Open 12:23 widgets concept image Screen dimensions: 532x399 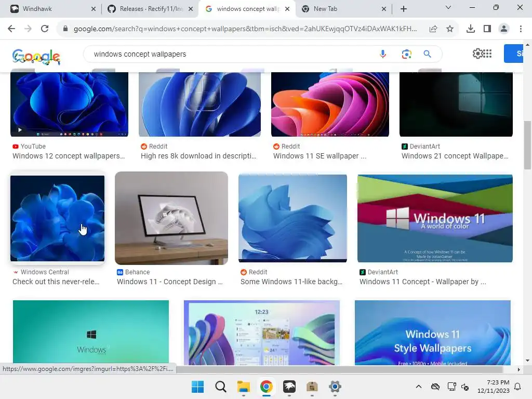(262, 332)
